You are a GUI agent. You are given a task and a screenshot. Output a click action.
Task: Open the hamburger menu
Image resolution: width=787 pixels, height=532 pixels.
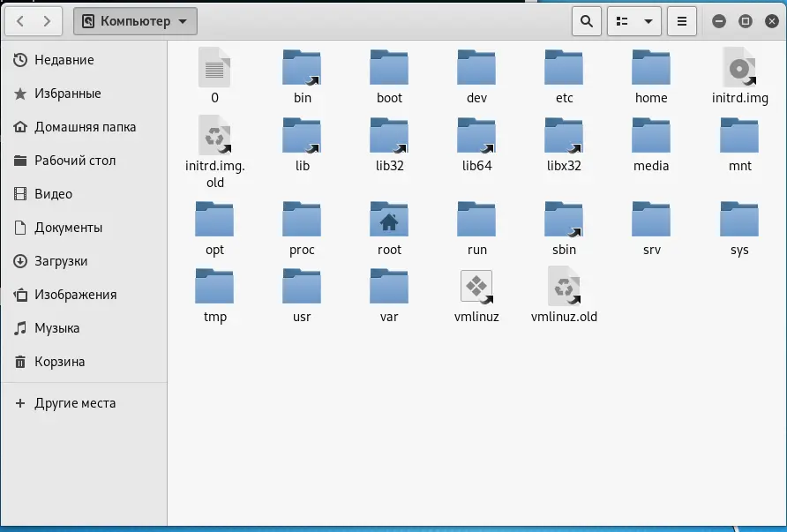click(x=682, y=21)
